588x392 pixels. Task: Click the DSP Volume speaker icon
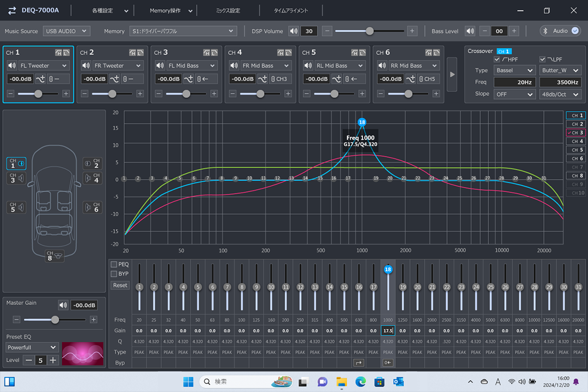[293, 31]
